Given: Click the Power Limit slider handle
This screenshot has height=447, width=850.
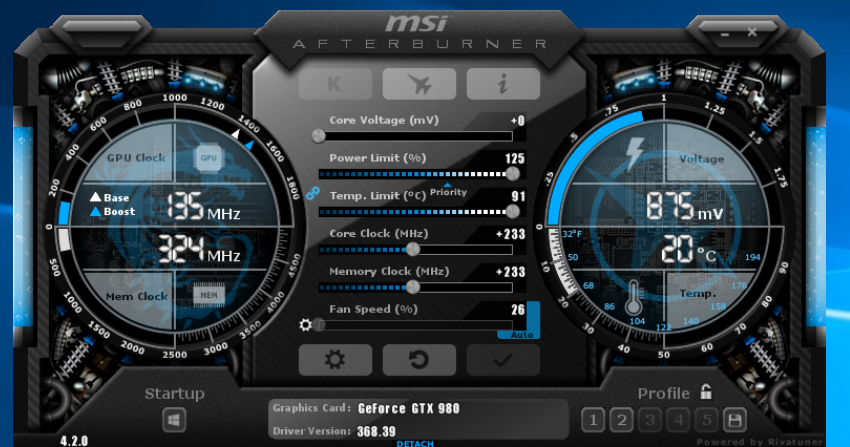Looking at the screenshot, I should (512, 173).
